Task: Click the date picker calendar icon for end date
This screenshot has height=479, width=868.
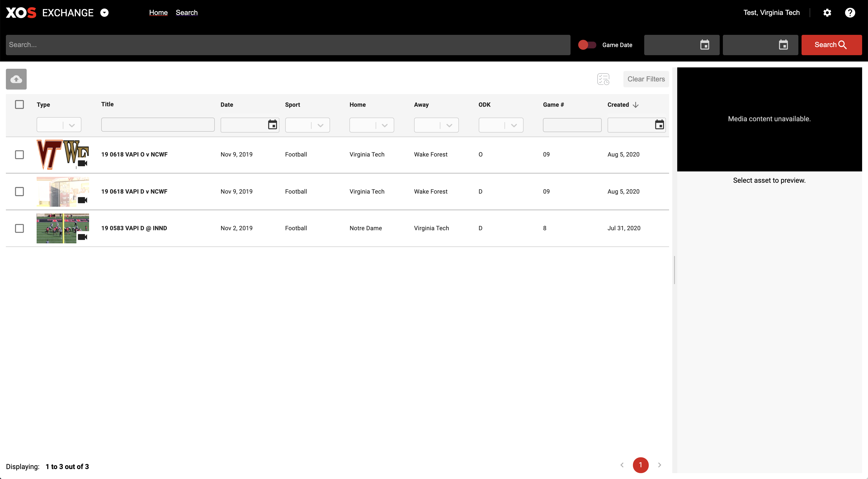Action: tap(784, 45)
